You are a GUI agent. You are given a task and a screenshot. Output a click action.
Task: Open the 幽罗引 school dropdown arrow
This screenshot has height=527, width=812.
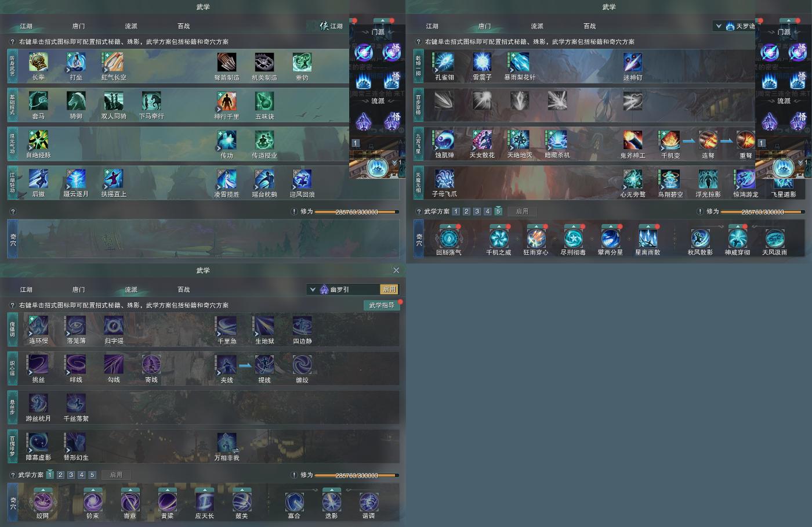(x=313, y=290)
